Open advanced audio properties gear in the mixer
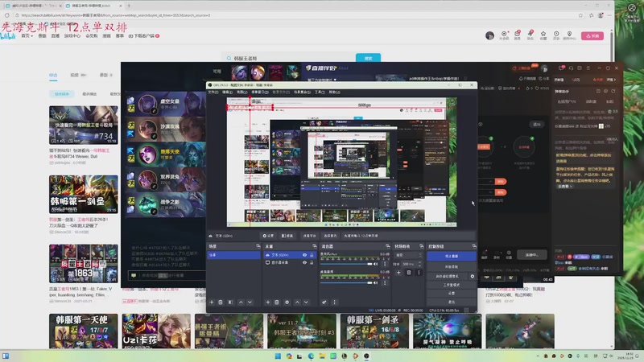 point(324,302)
